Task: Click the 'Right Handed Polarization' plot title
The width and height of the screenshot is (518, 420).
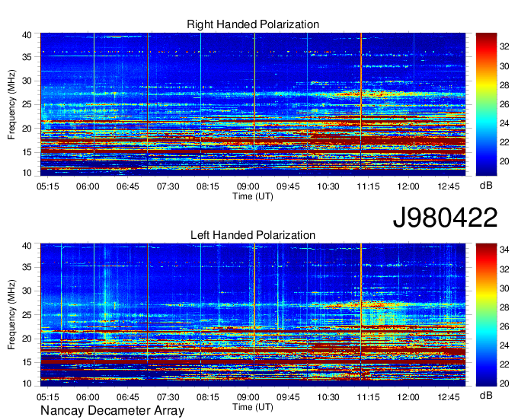Action: 253,24
